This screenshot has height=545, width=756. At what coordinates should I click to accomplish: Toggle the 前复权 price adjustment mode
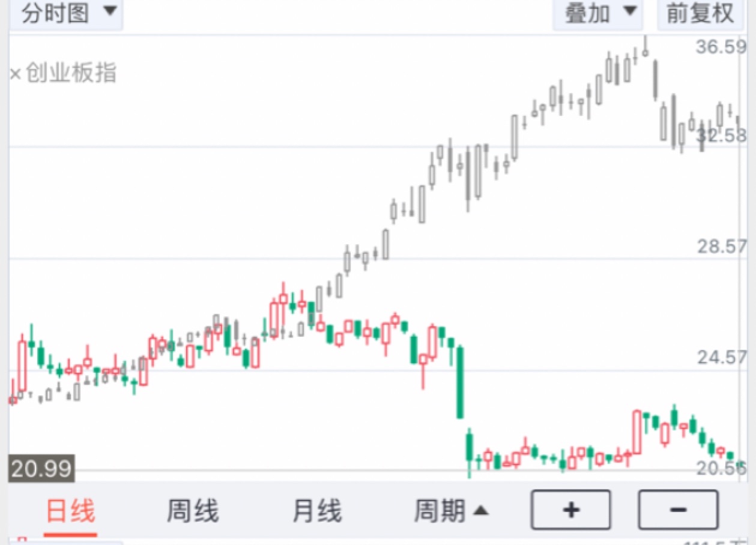(700, 13)
